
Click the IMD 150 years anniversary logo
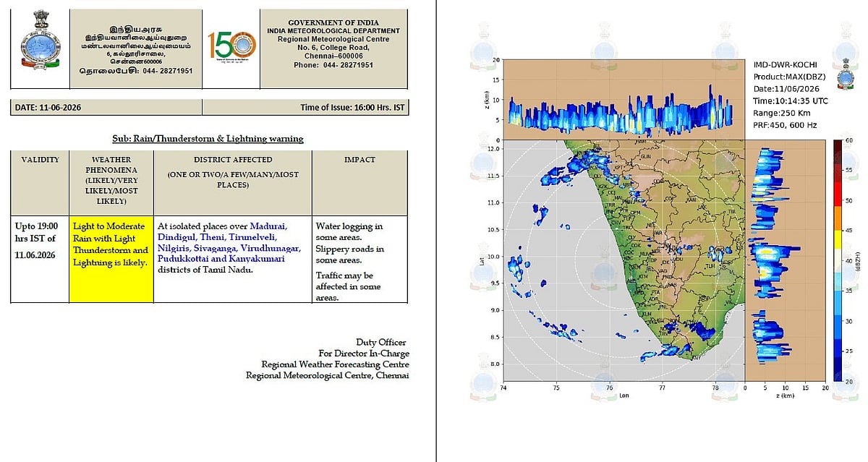coord(231,46)
